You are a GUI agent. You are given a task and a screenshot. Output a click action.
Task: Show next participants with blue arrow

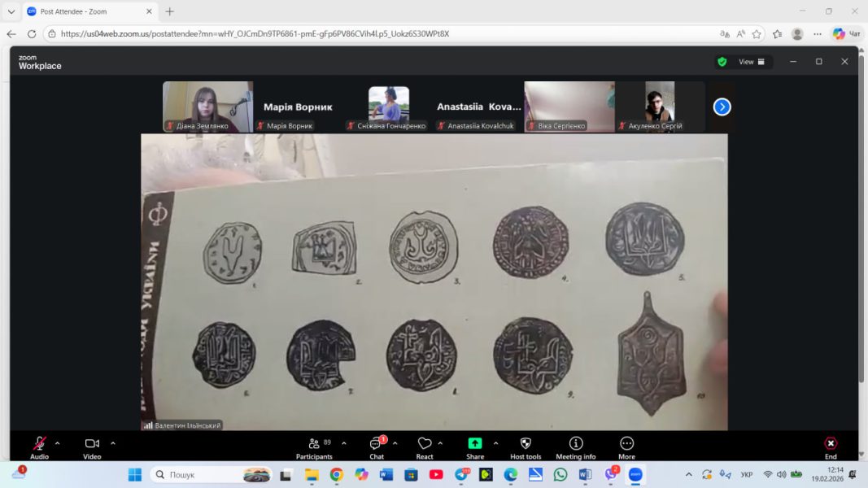pyautogui.click(x=722, y=107)
